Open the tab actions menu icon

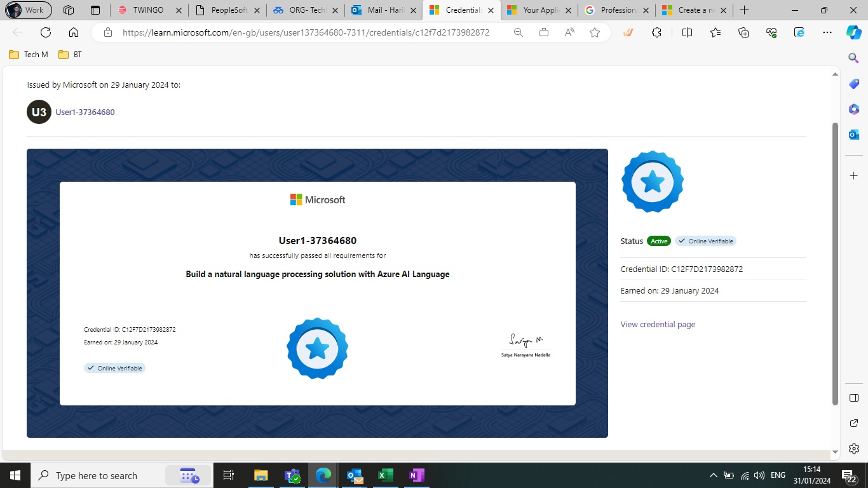click(95, 10)
